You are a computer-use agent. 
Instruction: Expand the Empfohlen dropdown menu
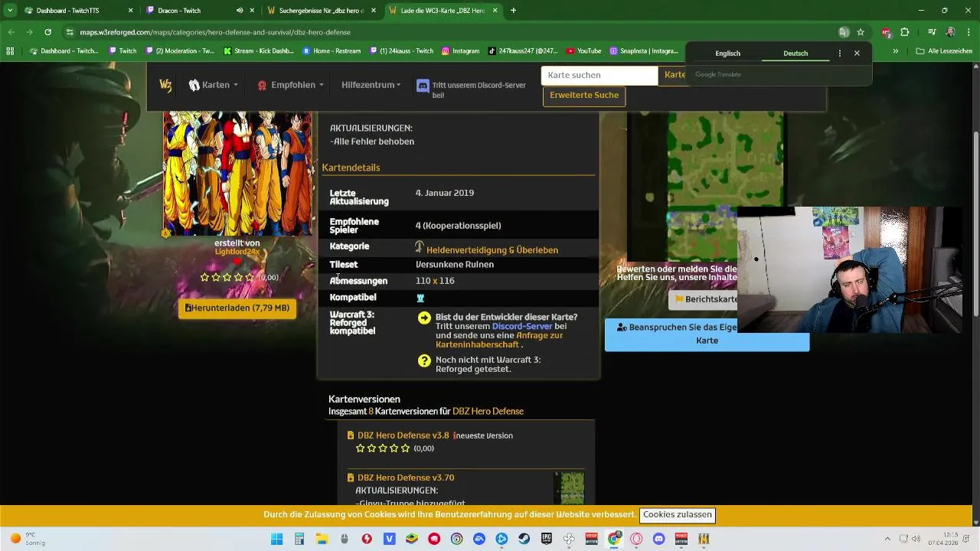pos(290,85)
